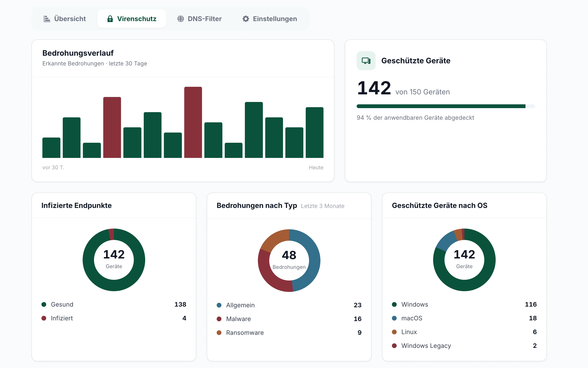Screen dimensions: 588x368
Task: Click the Bedrohungen nach Typ heading
Action: coord(257,205)
